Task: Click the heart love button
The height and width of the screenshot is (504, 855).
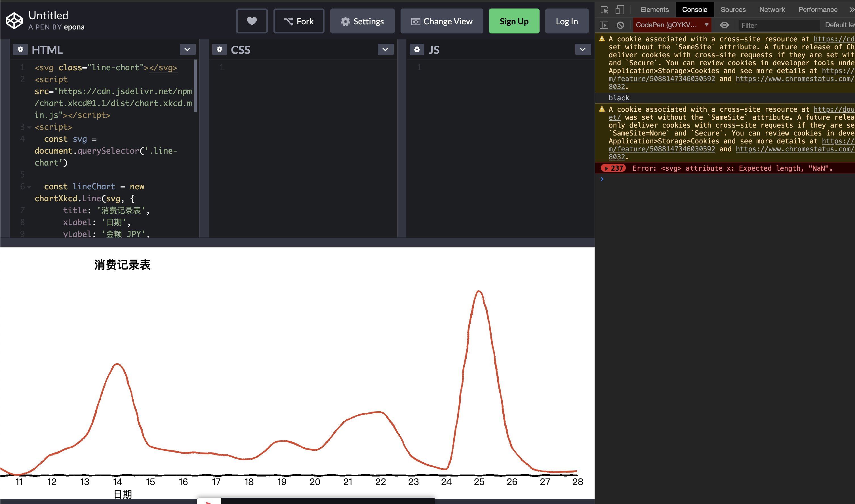Action: point(252,21)
